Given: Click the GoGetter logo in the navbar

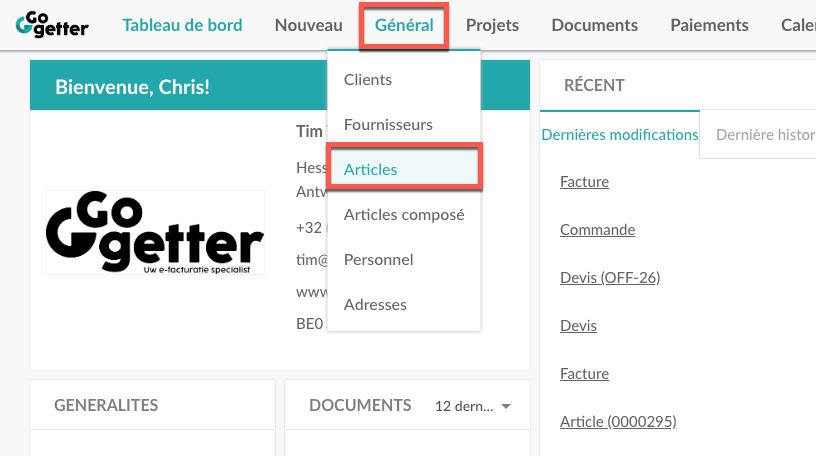Looking at the screenshot, I should coord(52,24).
